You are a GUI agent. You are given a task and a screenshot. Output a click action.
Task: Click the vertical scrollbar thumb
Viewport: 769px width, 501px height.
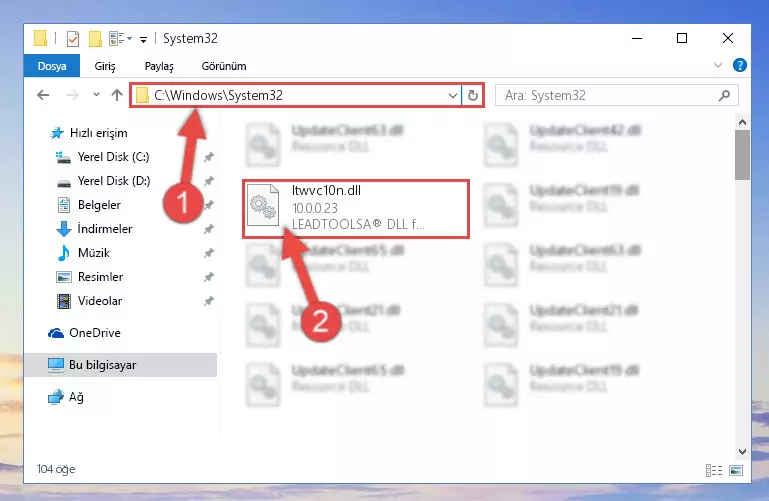(x=742, y=155)
